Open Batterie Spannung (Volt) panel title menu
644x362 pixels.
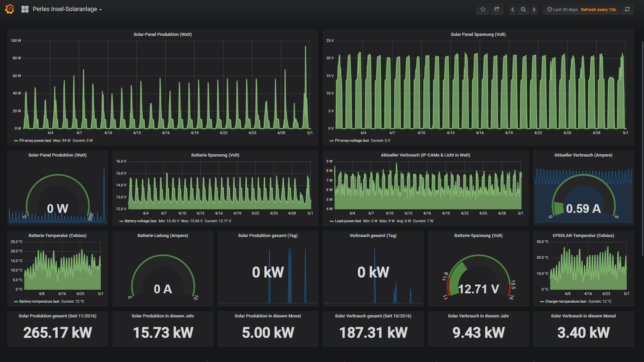pyautogui.click(x=215, y=155)
